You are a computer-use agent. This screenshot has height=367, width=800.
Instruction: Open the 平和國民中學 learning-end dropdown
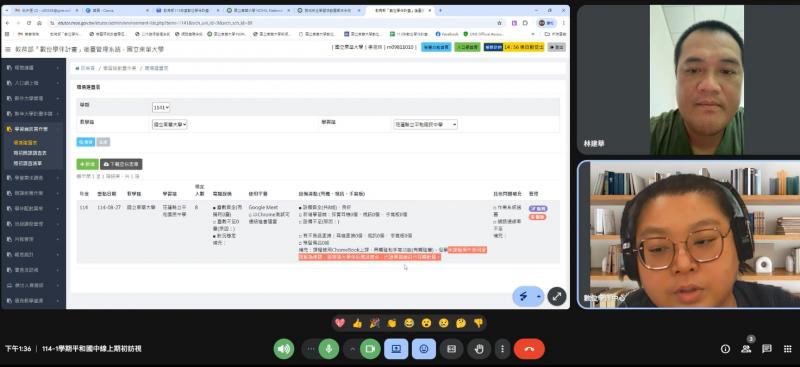coord(426,125)
